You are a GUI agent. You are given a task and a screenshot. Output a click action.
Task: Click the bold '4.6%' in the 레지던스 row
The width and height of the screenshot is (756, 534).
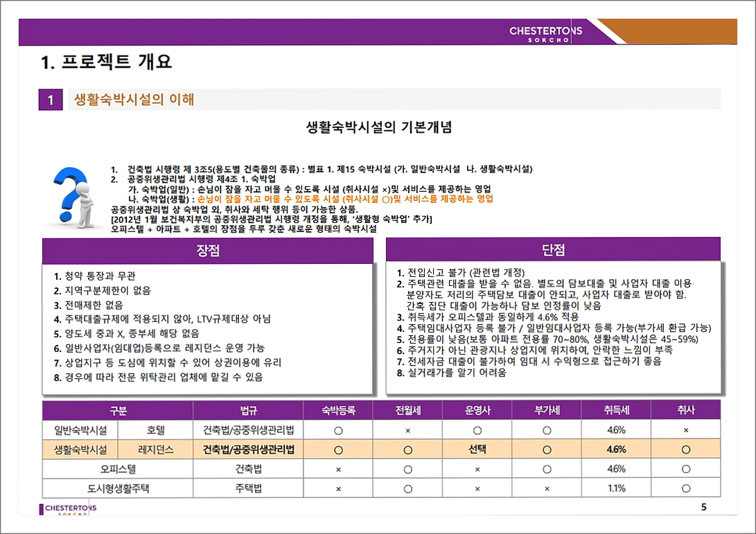(616, 450)
